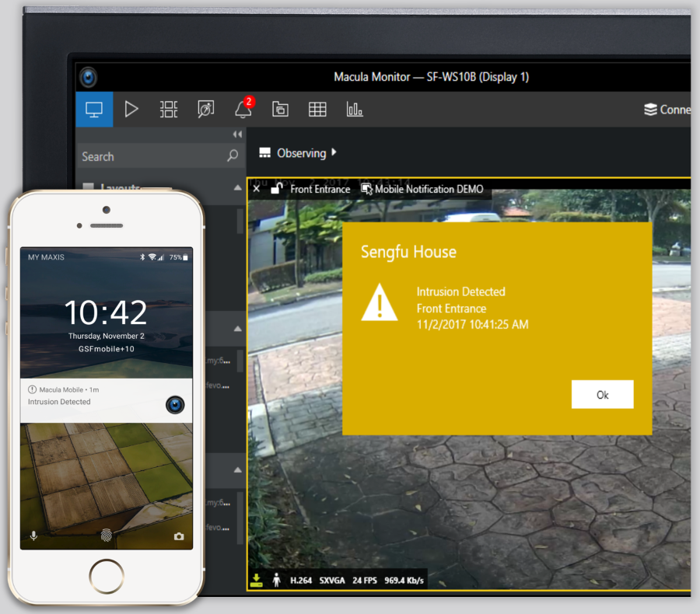Collapse the third sidebar section arrow
The width and height of the screenshot is (700, 614).
click(238, 470)
